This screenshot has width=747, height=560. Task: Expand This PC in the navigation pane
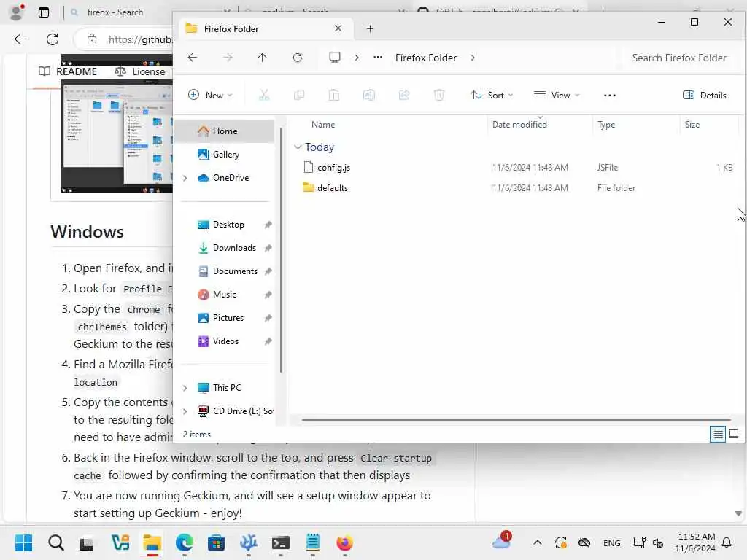tap(185, 388)
